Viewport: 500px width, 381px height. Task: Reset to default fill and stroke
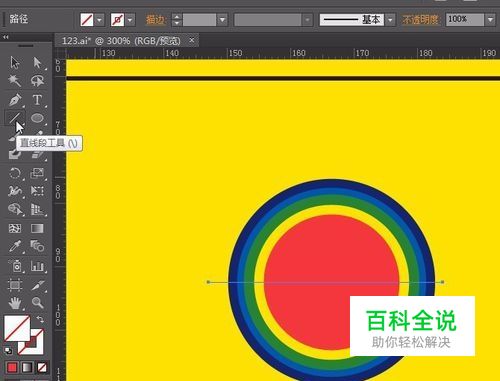[8, 351]
